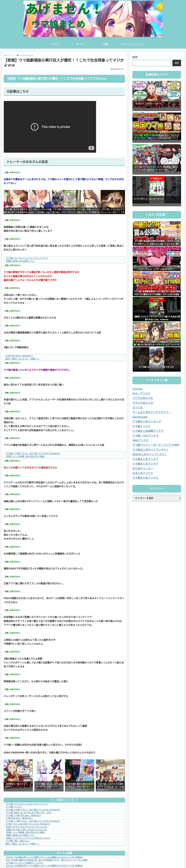The height and width of the screenshot is (868, 186).
Task: Open the Uncategorized folder breadcrumb
Action: (x=26, y=55)
